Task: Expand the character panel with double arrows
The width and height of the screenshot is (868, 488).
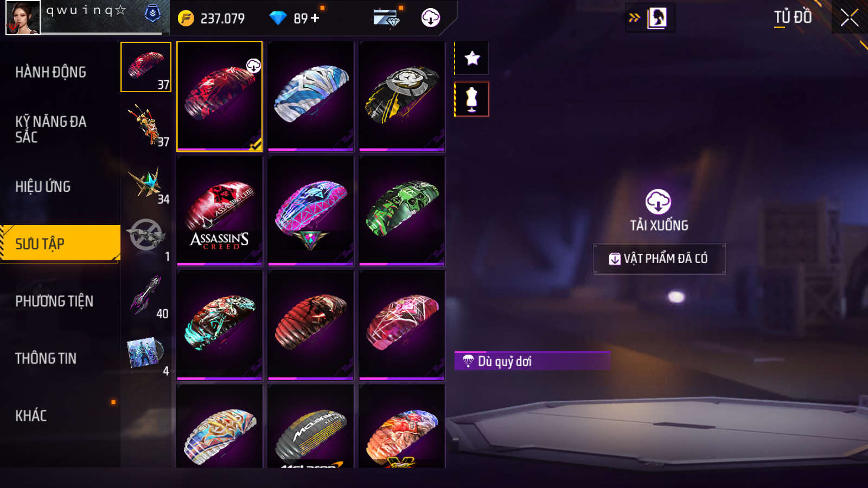Action: (634, 18)
